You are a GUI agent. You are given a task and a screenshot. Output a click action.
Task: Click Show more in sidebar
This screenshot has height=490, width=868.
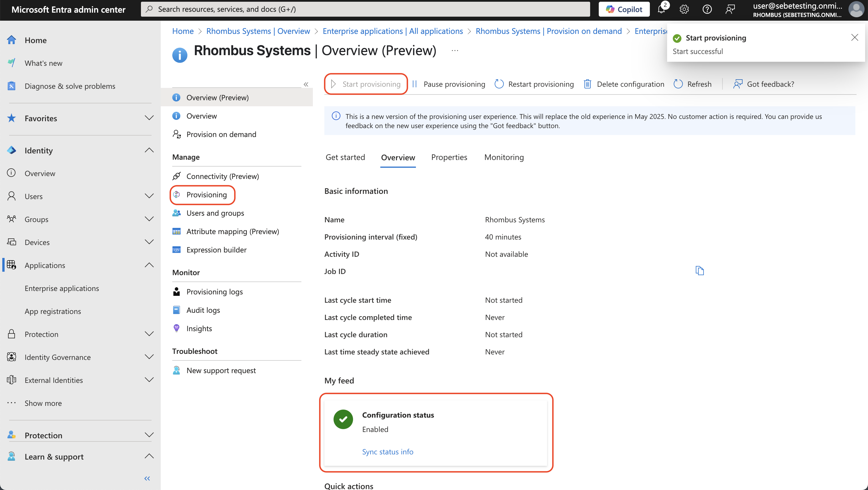coord(43,403)
